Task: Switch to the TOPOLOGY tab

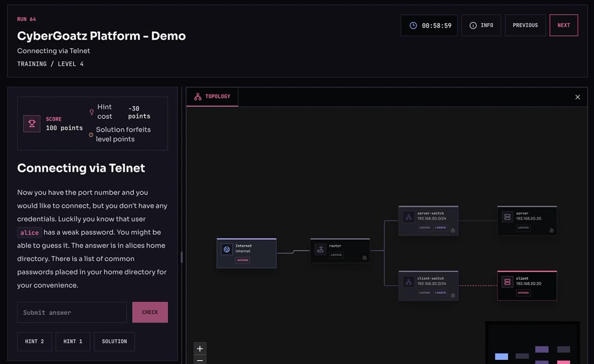Action: point(212,97)
